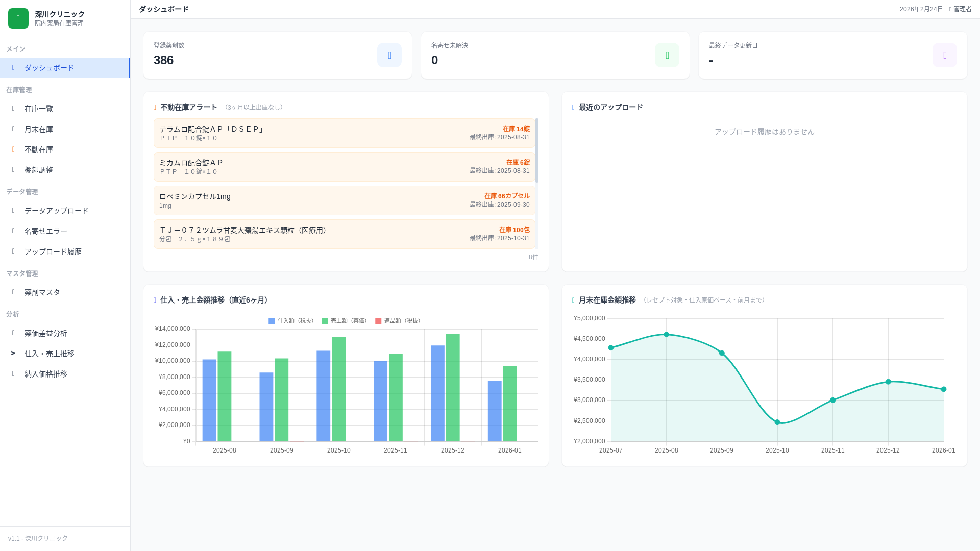
Task: Click the green 2025-08 sales bar
Action: 225,396
